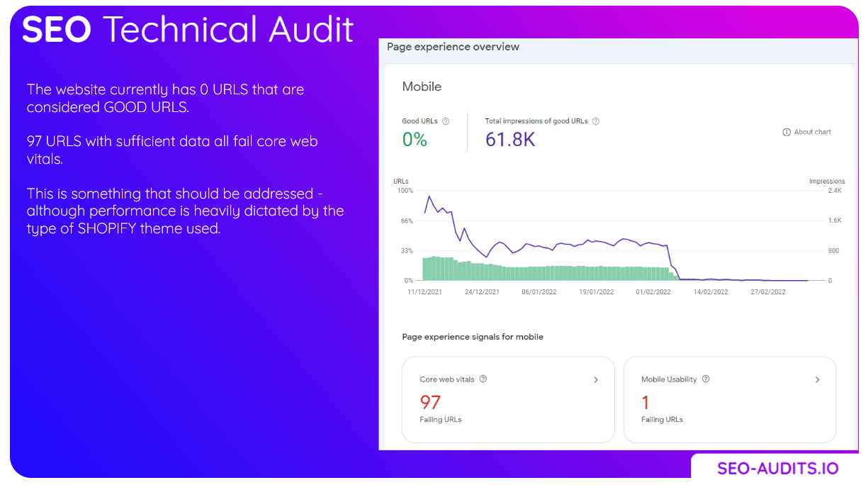Open the help icon beside Mobile Usability
The width and height of the screenshot is (868, 485).
coord(706,379)
